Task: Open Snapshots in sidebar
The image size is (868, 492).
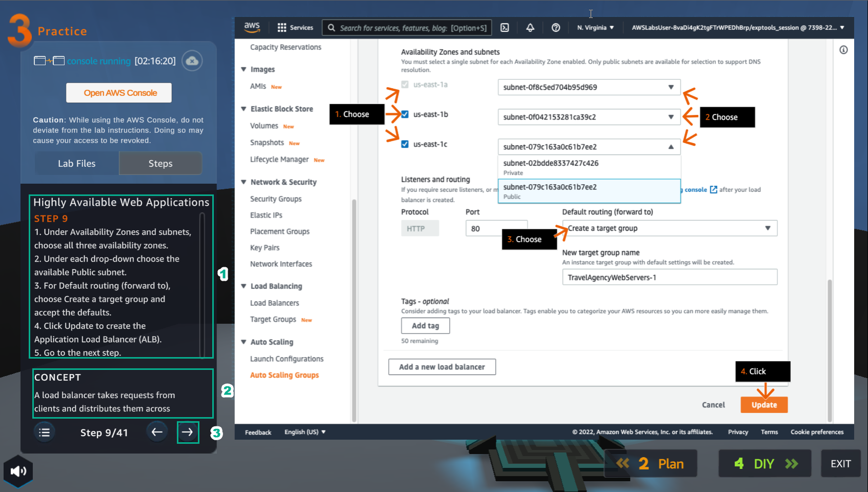Action: pyautogui.click(x=267, y=143)
